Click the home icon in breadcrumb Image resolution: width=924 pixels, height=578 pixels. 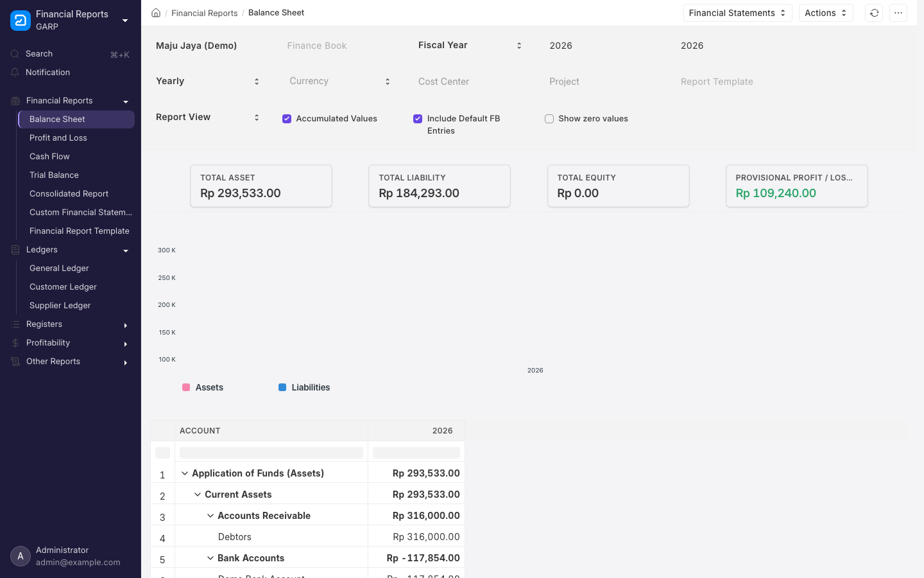point(156,13)
